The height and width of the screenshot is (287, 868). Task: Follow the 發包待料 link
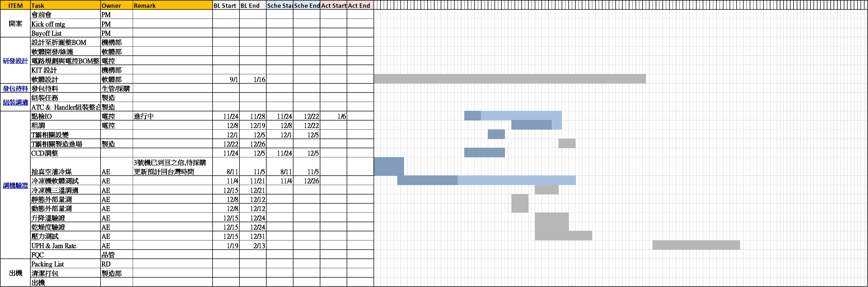coord(16,89)
